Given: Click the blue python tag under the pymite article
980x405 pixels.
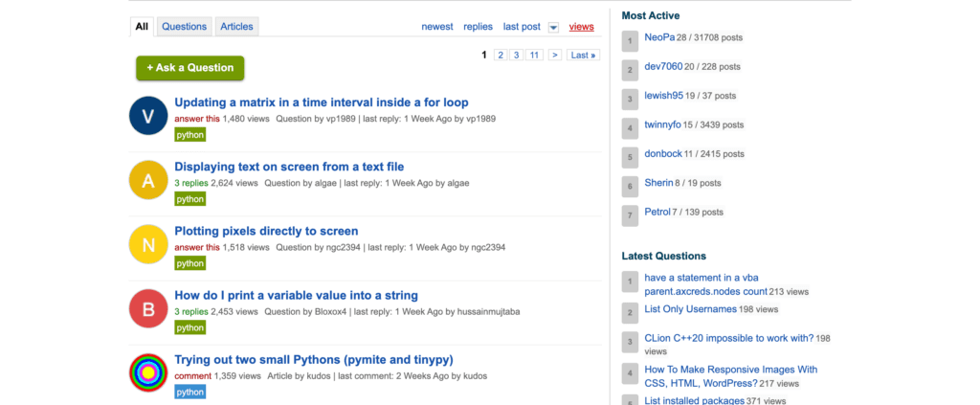Looking at the screenshot, I should [189, 392].
